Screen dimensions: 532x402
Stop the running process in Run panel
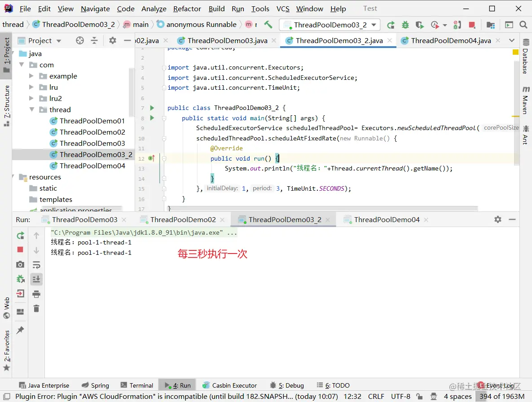pos(20,250)
